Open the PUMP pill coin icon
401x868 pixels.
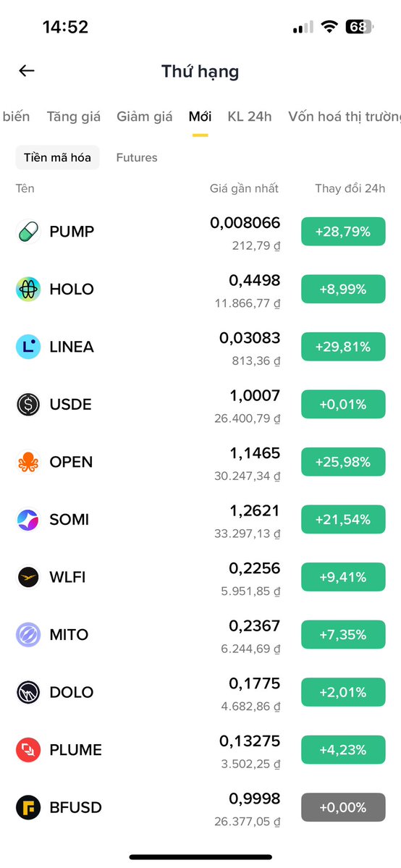tap(28, 232)
